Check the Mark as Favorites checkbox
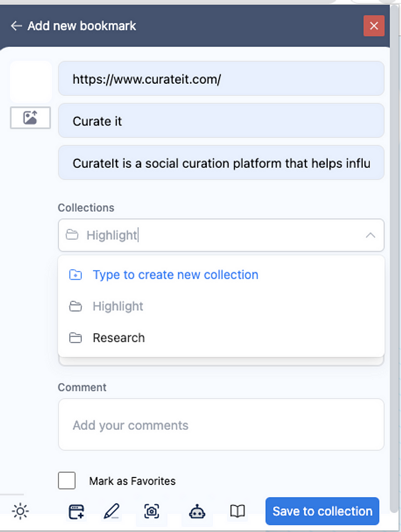Image resolution: width=401 pixels, height=532 pixels. click(67, 480)
